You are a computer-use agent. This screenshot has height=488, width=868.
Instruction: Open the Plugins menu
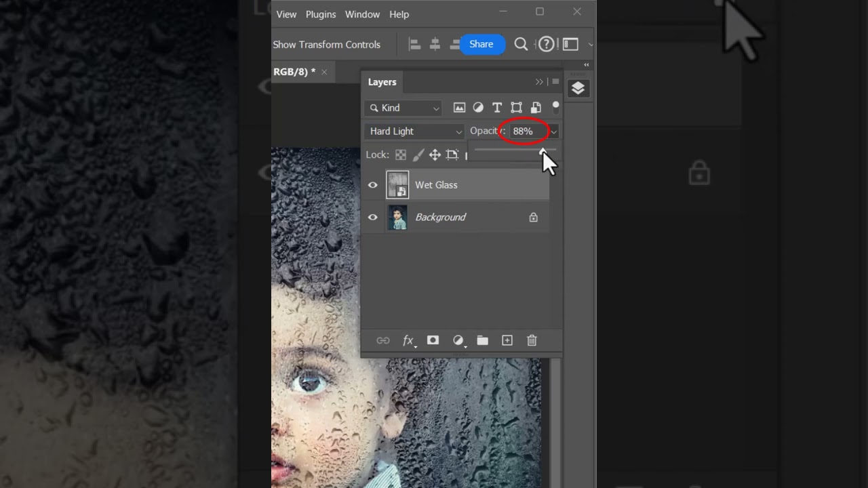pyautogui.click(x=321, y=14)
